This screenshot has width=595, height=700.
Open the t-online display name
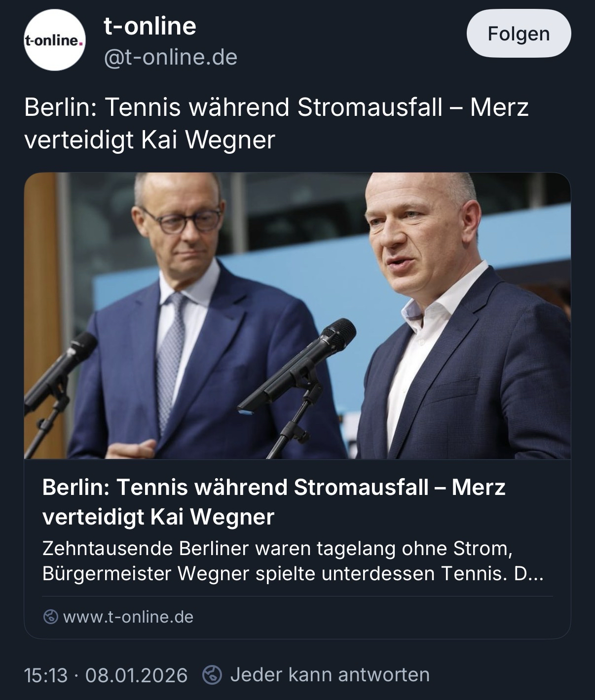(150, 26)
